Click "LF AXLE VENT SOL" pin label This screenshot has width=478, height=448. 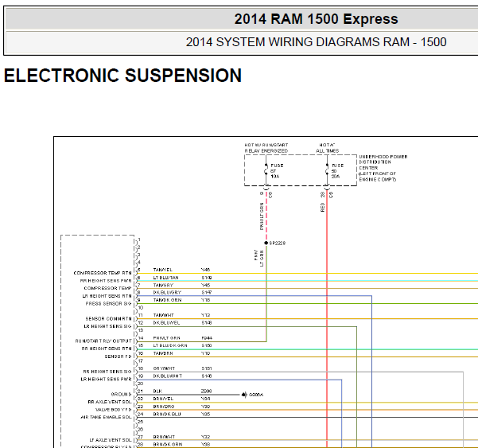click(111, 440)
